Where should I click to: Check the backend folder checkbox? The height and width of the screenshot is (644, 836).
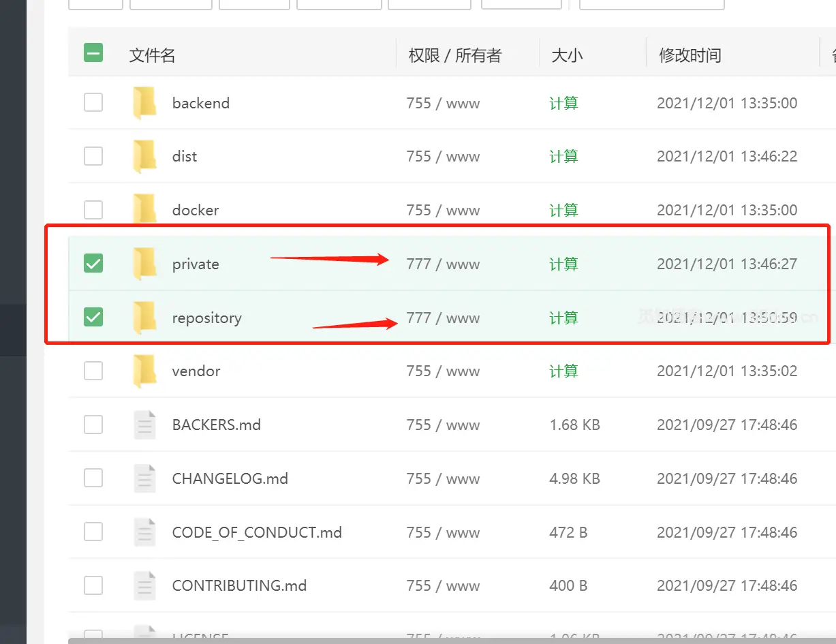click(93, 103)
